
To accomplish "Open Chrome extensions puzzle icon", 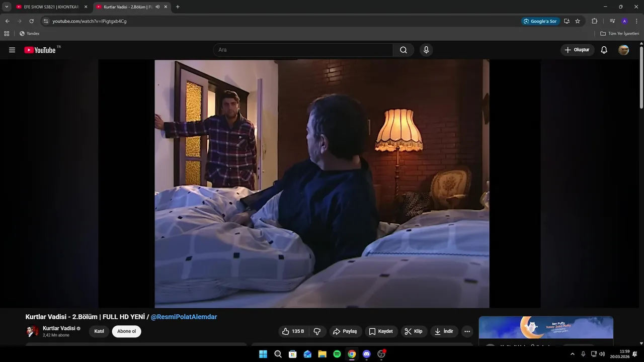I will 594,21.
